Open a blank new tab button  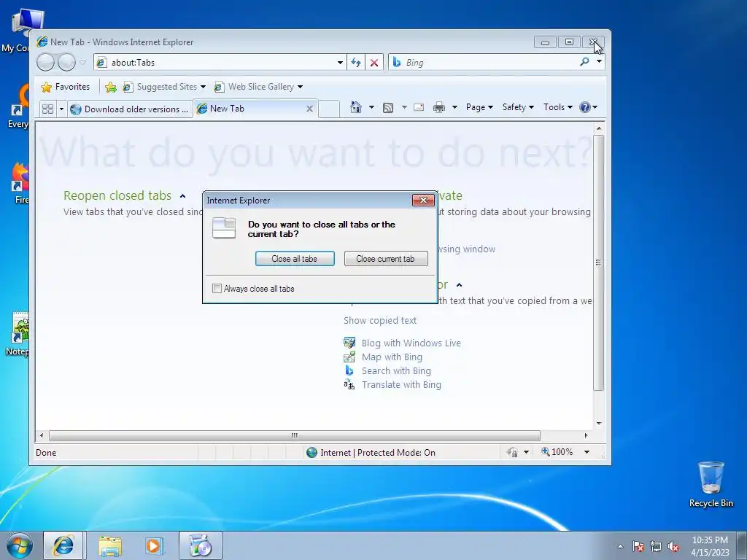(x=329, y=109)
